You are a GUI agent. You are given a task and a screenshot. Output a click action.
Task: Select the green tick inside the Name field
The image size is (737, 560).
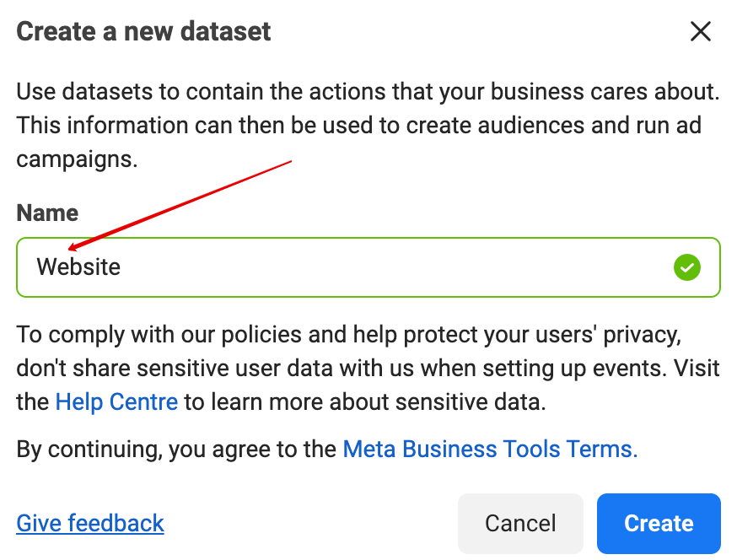click(x=687, y=267)
